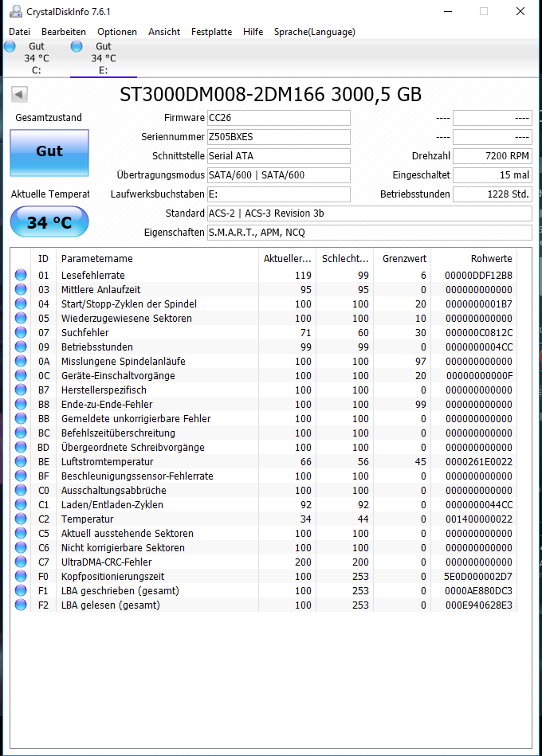Open the Datei menu
The width and height of the screenshot is (542, 756).
pos(19,32)
